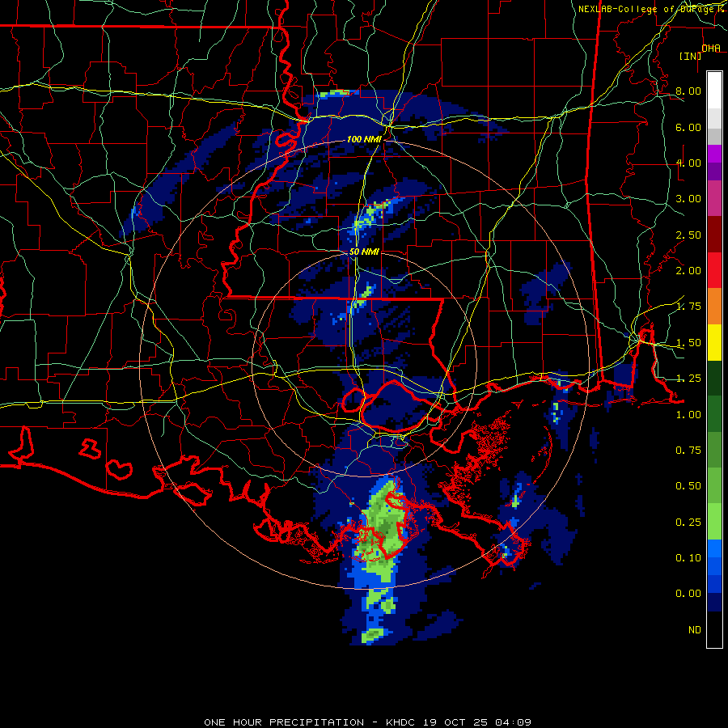This screenshot has height=728, width=728.
Task: Click the 100 NMI range ring label
Action: pos(364,139)
